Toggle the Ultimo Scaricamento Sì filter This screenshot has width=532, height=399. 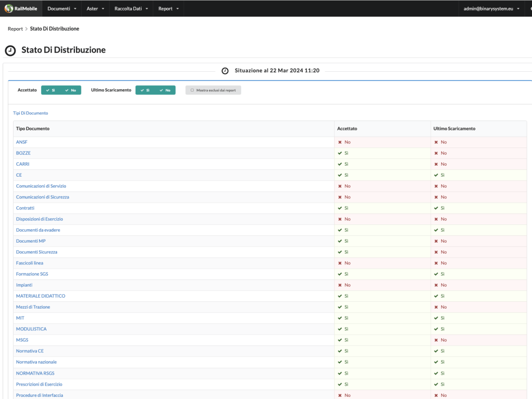(145, 90)
